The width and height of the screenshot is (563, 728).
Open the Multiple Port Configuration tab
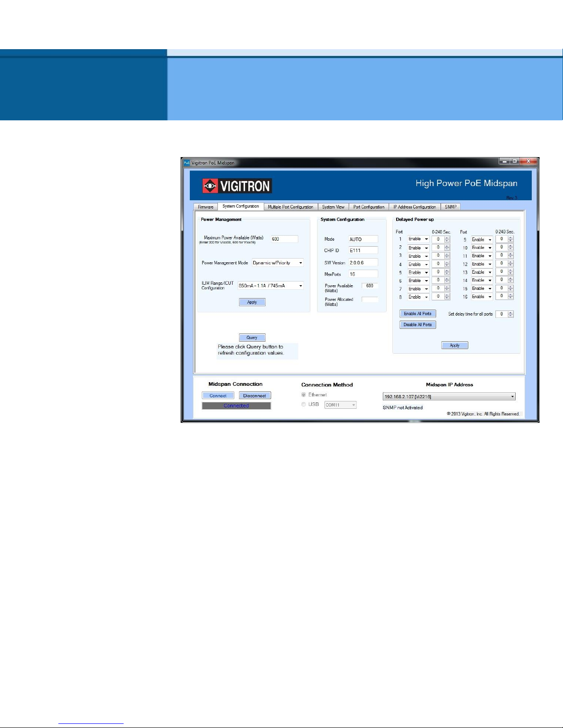pyautogui.click(x=290, y=207)
